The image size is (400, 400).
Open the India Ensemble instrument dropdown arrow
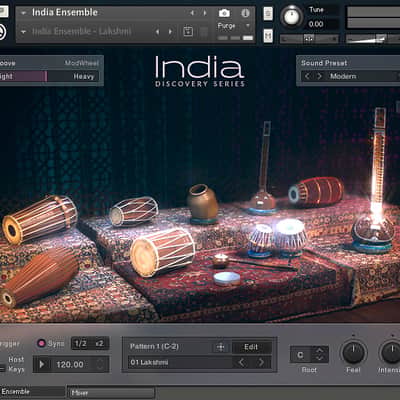pos(23,13)
